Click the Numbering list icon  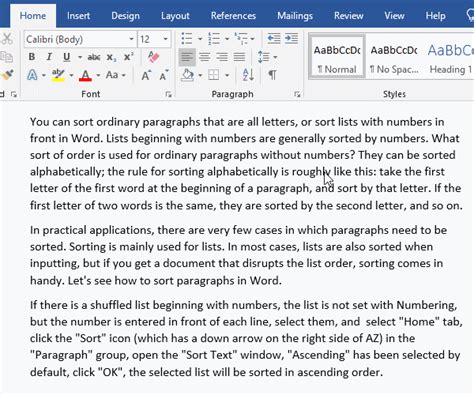tap(214, 39)
